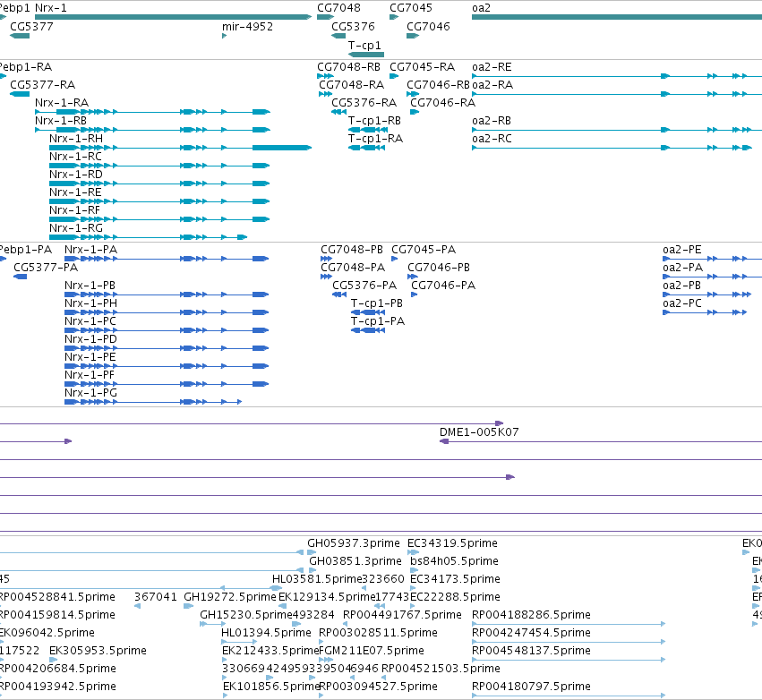Image resolution: width=762 pixels, height=700 pixels.
Task: Select the Nrx-1-PD protein label
Action: coord(90,339)
